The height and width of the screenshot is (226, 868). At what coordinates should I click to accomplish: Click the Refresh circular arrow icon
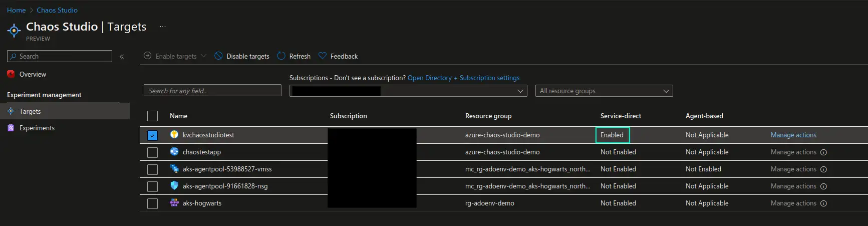coord(281,56)
